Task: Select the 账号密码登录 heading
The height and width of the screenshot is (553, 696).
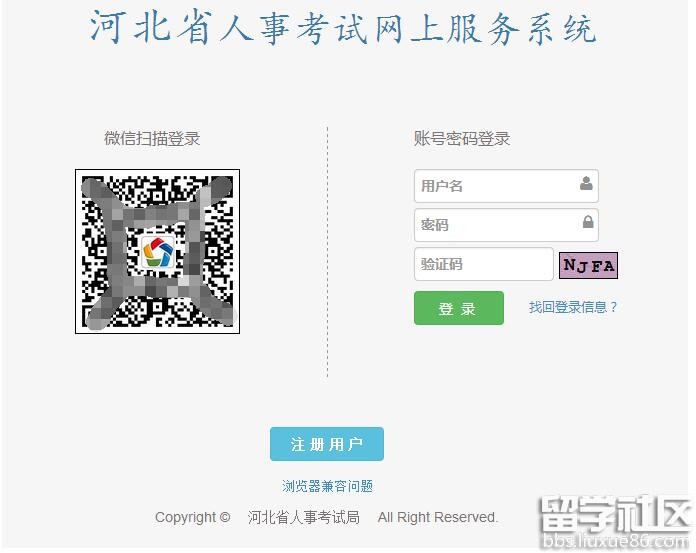Action: [462, 138]
